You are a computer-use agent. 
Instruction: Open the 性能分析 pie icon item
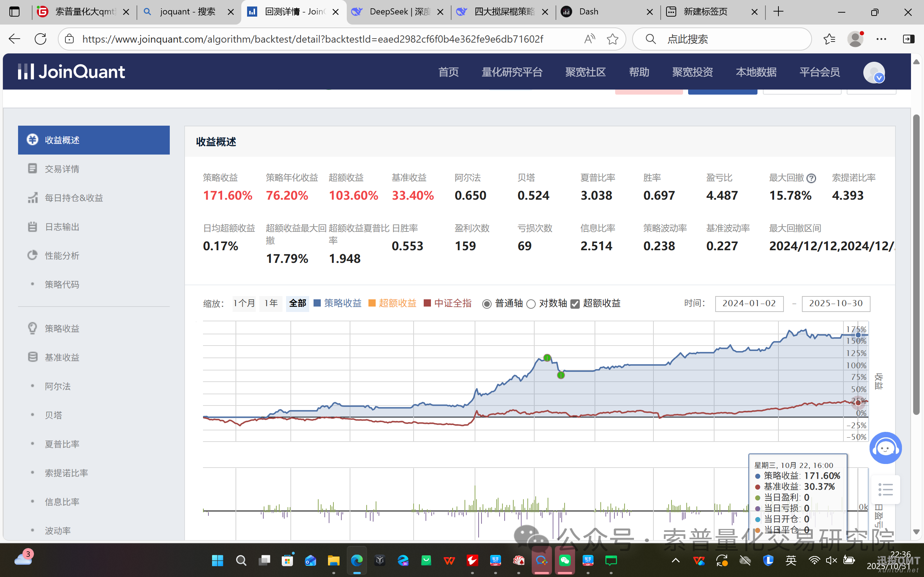33,255
